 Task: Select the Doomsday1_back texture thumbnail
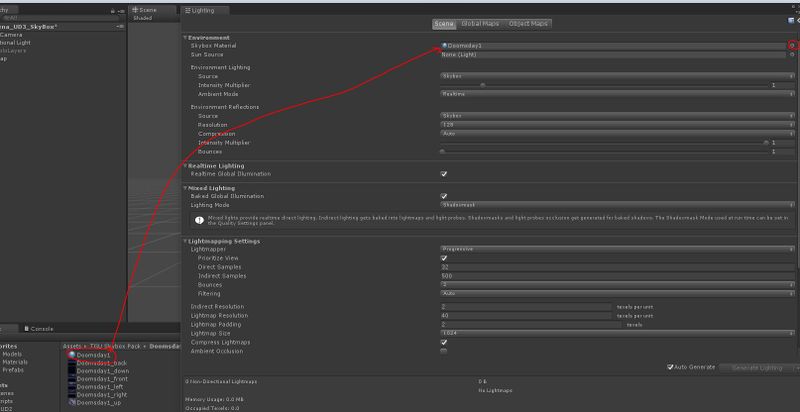coord(72,363)
